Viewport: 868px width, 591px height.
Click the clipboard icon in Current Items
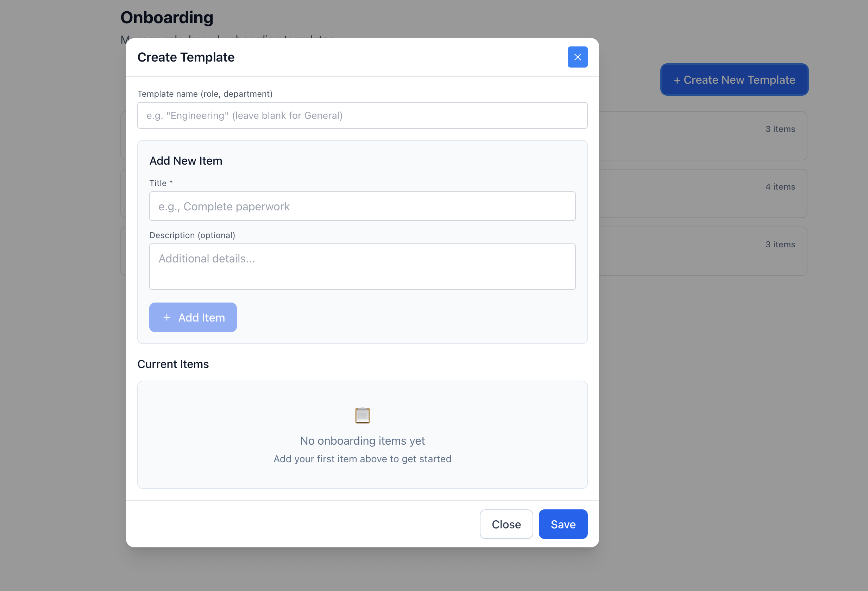click(362, 415)
